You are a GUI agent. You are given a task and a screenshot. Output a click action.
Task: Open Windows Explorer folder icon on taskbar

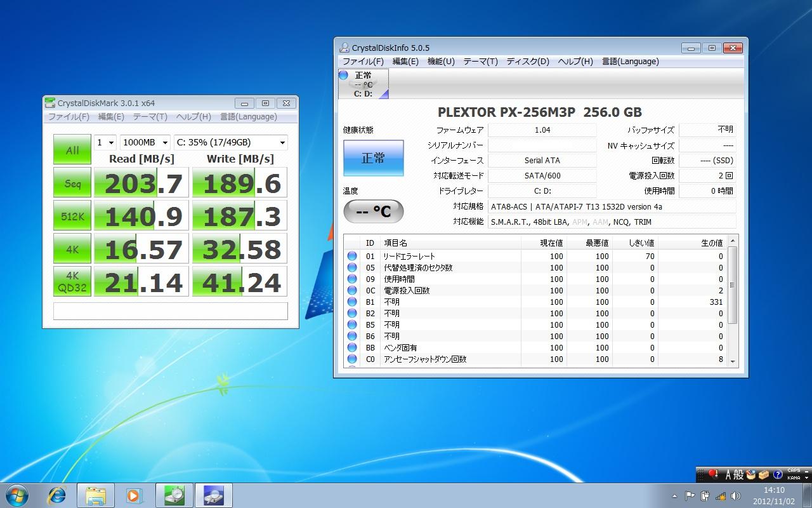[96, 495]
